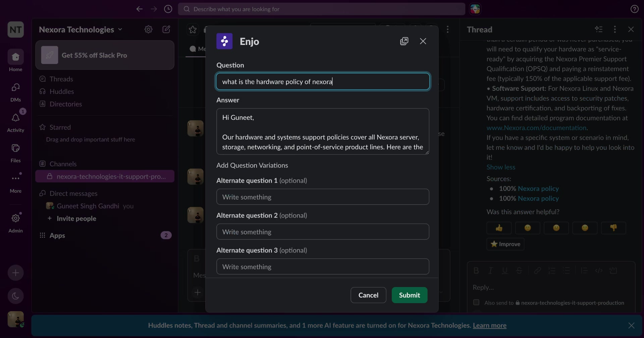
Task: Open Huddles in the sidebar
Action: (62, 92)
